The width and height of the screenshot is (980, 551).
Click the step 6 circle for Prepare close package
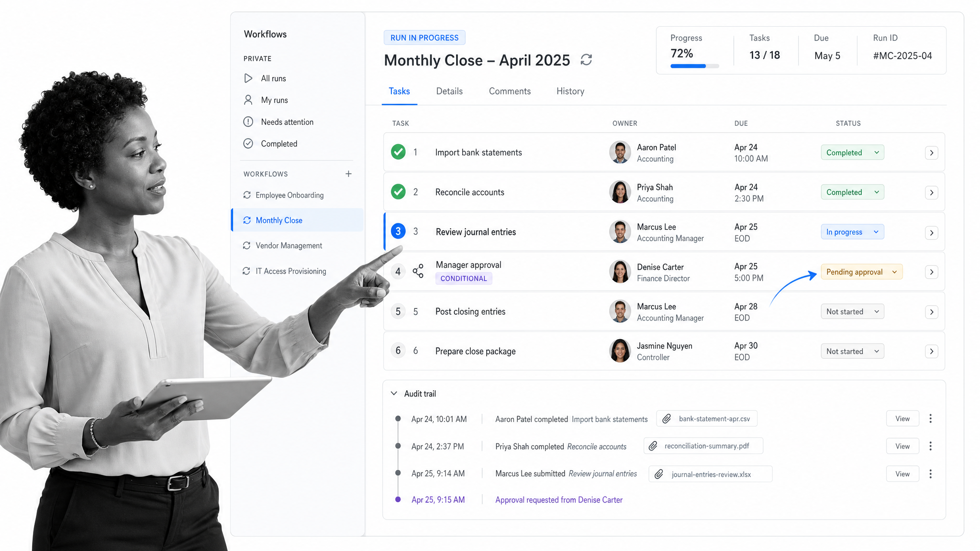tap(398, 351)
